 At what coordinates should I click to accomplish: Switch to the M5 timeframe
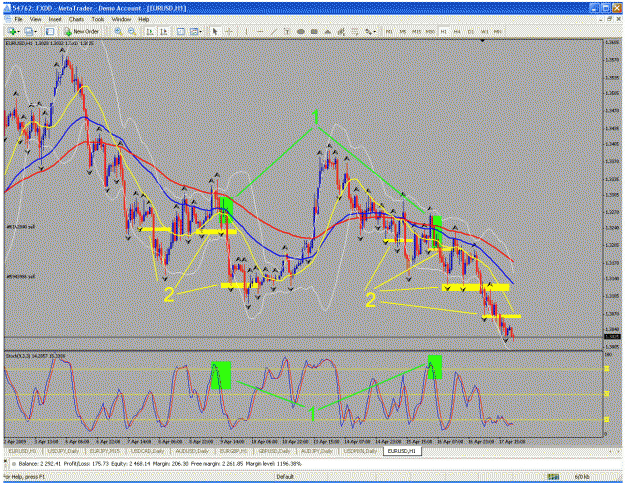pyautogui.click(x=403, y=31)
